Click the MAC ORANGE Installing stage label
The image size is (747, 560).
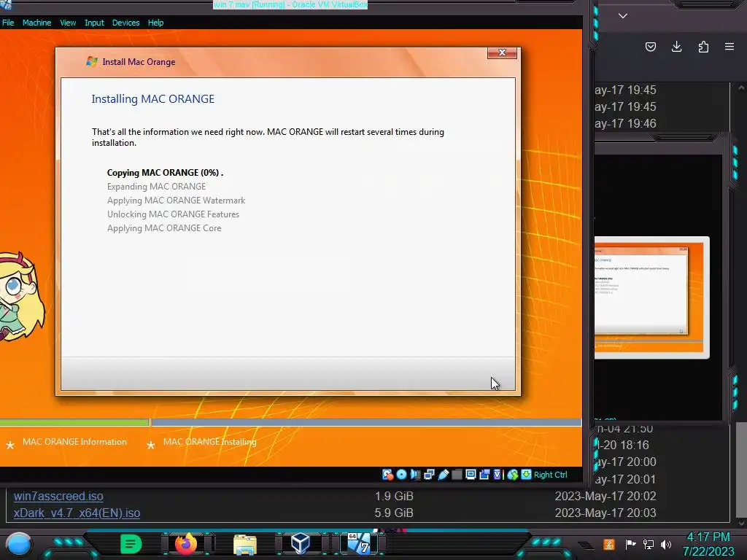(x=209, y=441)
